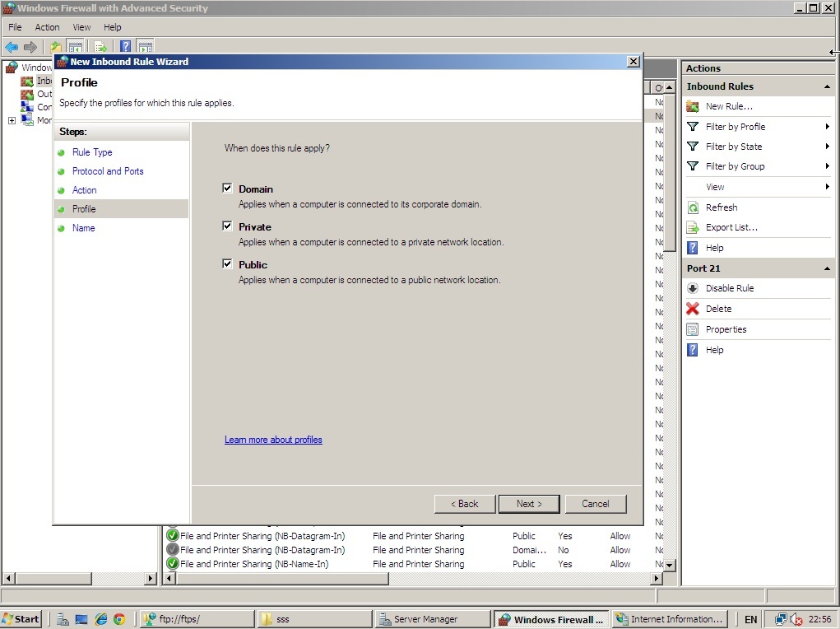Click the blue Help question mark in the toolbar
This screenshot has height=629, width=840.
click(125, 47)
